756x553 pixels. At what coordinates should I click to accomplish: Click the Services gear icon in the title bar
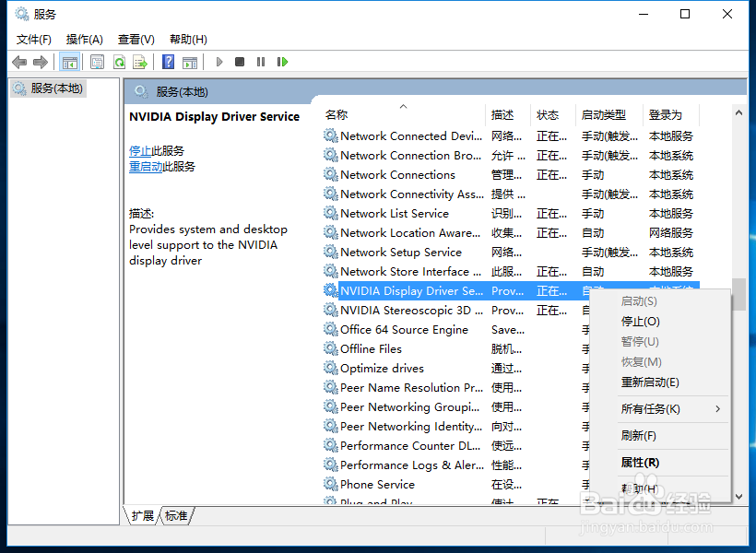(x=22, y=14)
